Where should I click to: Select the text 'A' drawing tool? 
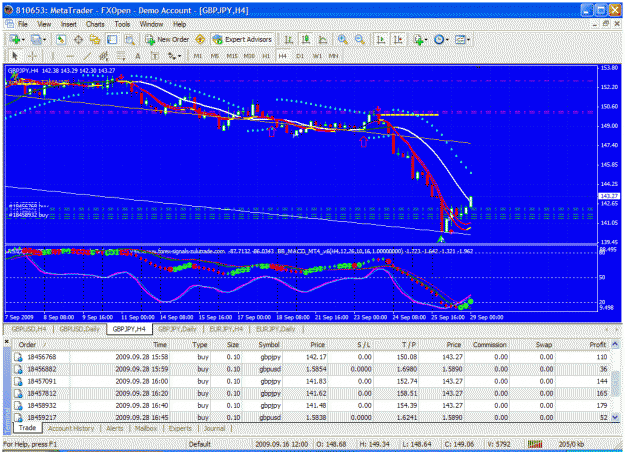pos(138,56)
